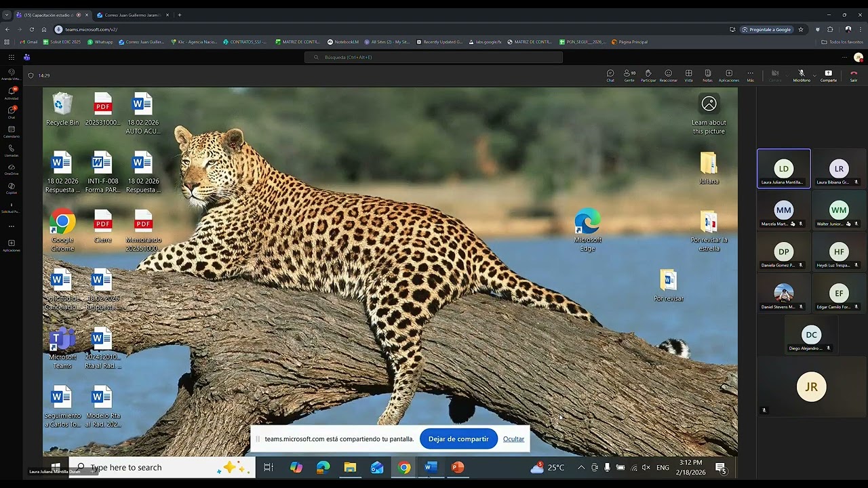Toggle the Cámara on or off

(775, 76)
